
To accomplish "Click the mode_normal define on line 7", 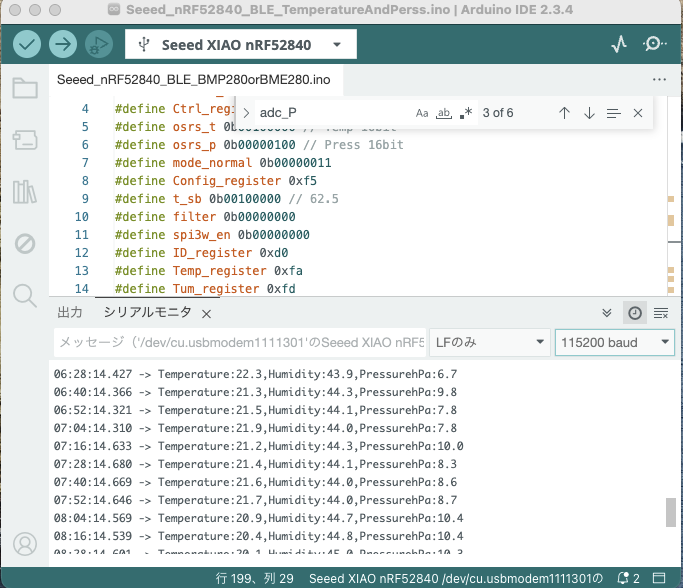I will tap(223, 163).
